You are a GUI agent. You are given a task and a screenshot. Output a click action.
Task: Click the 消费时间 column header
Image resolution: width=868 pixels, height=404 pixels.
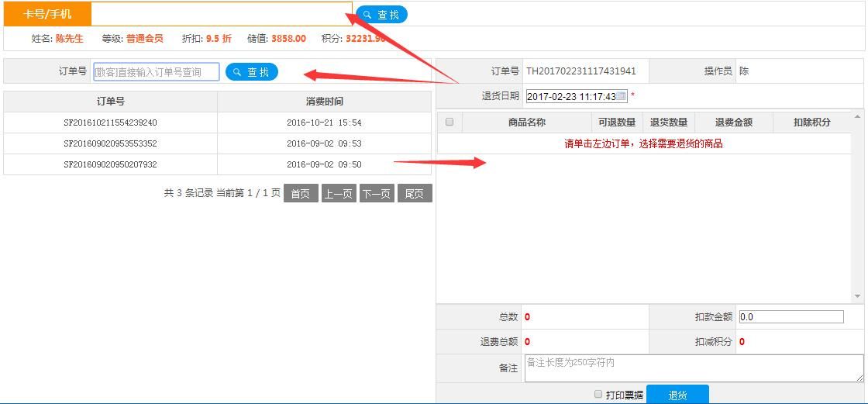pyautogui.click(x=324, y=102)
